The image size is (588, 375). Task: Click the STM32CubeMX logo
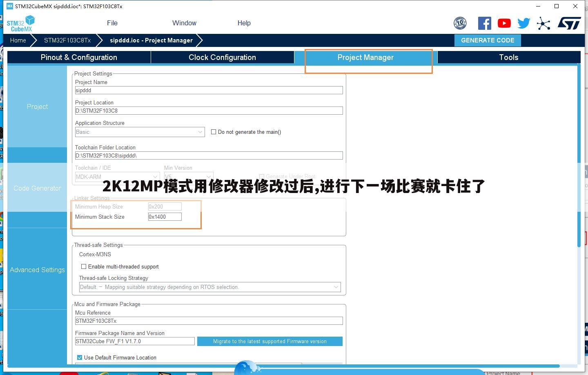(21, 24)
